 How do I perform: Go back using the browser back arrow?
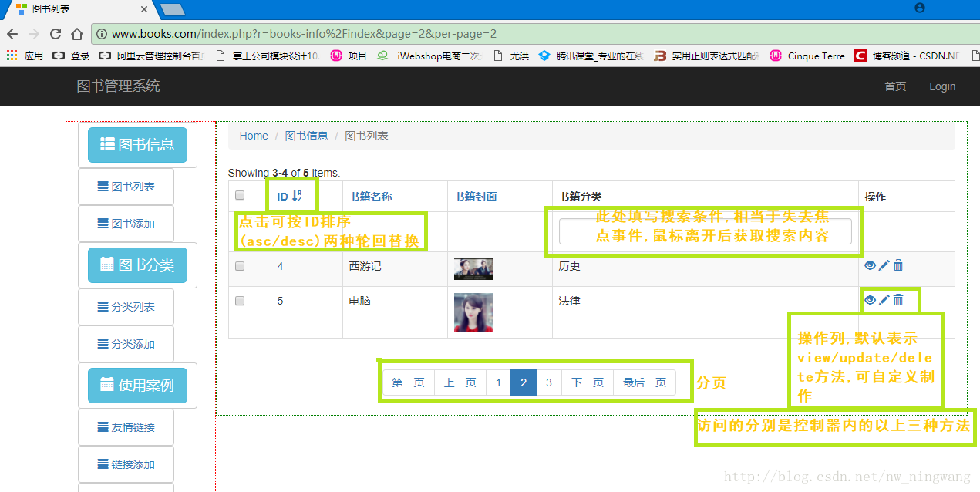pos(12,34)
